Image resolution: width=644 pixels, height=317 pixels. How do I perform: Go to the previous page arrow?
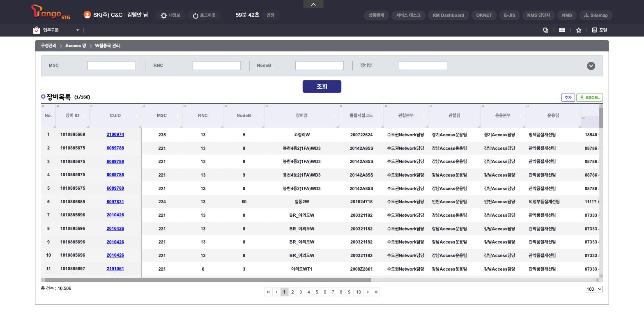tap(276, 292)
